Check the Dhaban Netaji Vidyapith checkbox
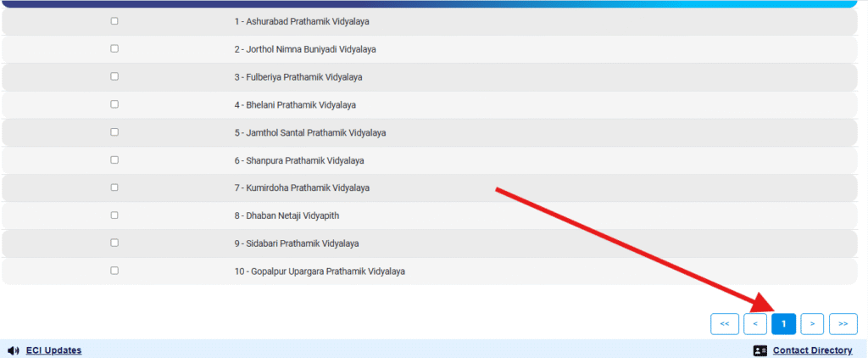Screen dimensions: 868x358 [x=114, y=215]
